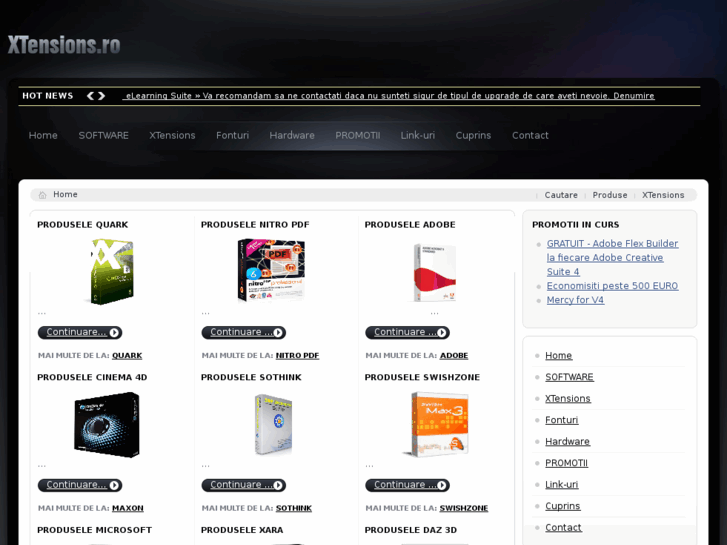
Task: Follow the QUARK more products link
Action: (x=127, y=356)
